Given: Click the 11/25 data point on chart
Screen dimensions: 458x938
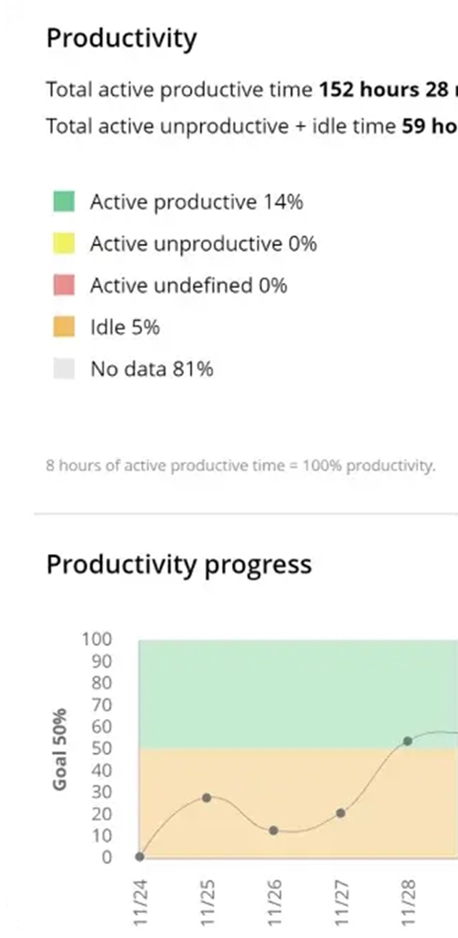Looking at the screenshot, I should (207, 797).
